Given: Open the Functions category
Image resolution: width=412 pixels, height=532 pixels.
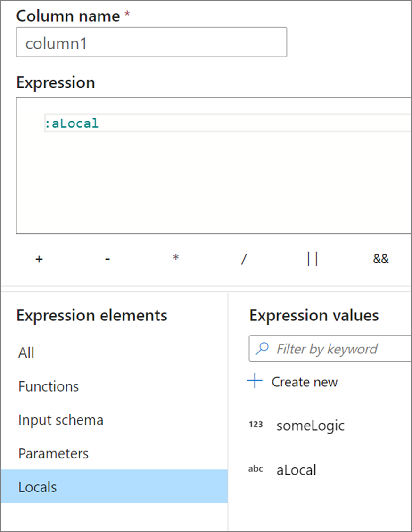Looking at the screenshot, I should click(x=49, y=386).
